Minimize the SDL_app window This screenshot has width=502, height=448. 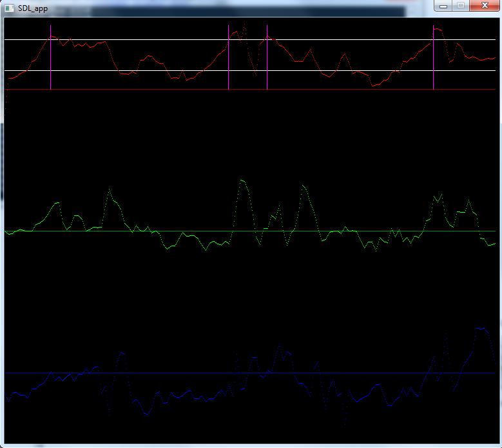pos(443,5)
